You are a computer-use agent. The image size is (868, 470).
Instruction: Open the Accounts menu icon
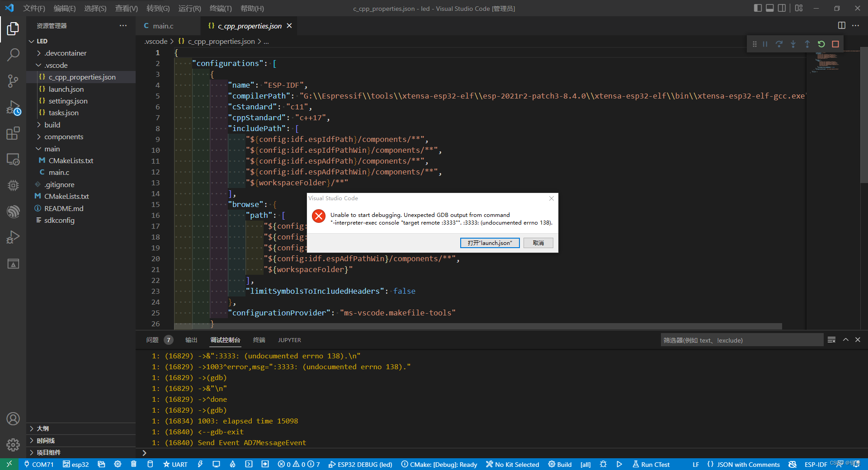(13, 419)
